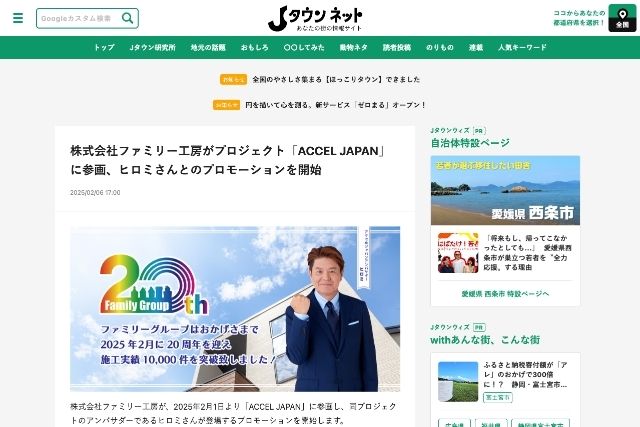This screenshot has width=640, height=427.
Task: Click the 富士宮市 tag
Action: pyautogui.click(x=498, y=397)
